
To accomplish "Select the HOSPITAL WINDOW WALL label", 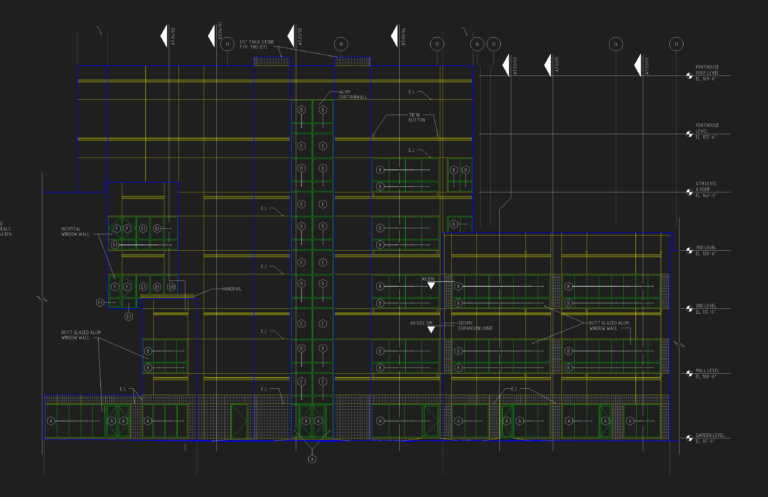I will click(x=75, y=232).
